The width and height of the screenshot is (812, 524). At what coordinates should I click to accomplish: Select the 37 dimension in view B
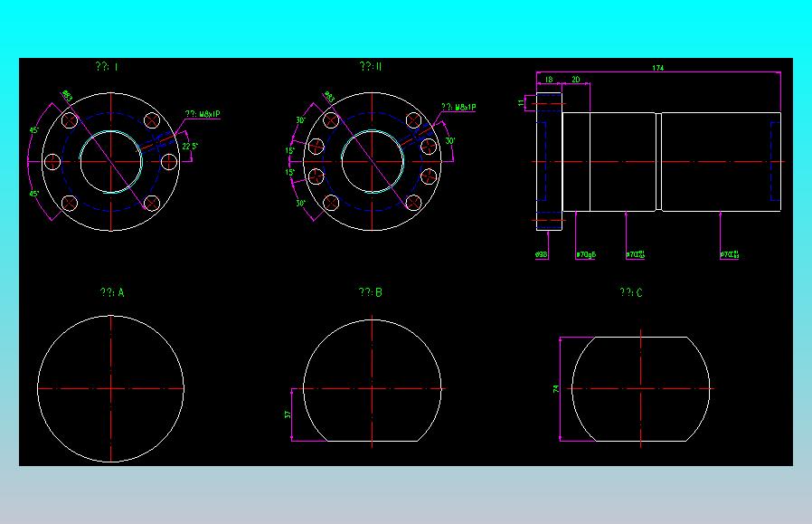click(288, 414)
